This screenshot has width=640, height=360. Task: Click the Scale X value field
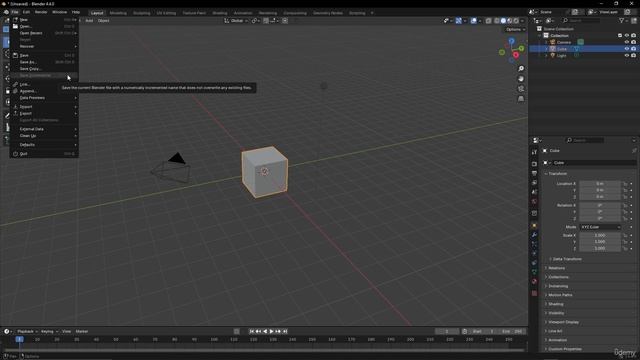point(600,236)
